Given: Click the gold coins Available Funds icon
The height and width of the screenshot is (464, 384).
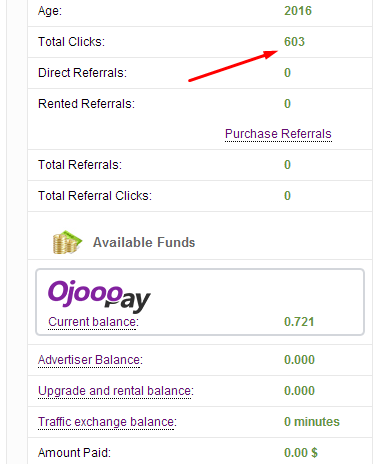Looking at the screenshot, I should click(67, 242).
